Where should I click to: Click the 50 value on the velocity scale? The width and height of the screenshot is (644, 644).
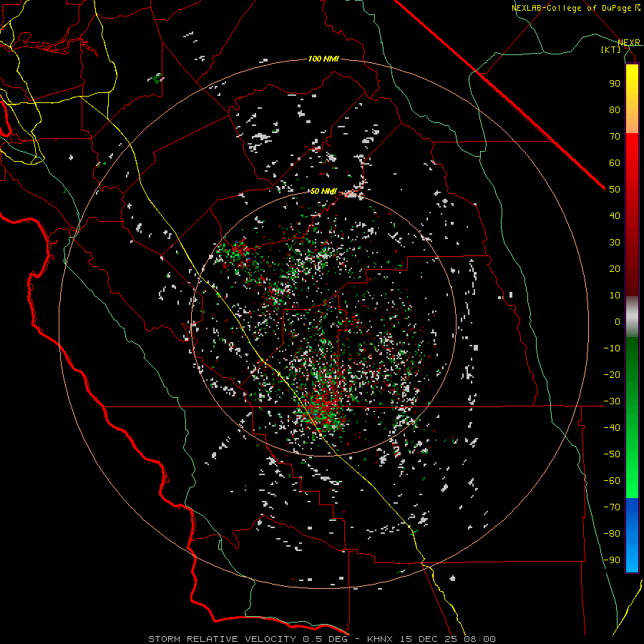[x=615, y=189]
